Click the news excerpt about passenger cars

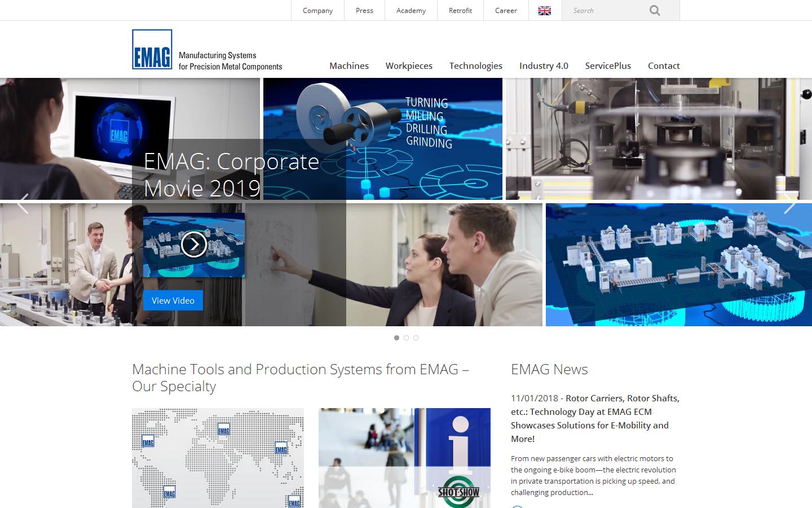coord(593,475)
